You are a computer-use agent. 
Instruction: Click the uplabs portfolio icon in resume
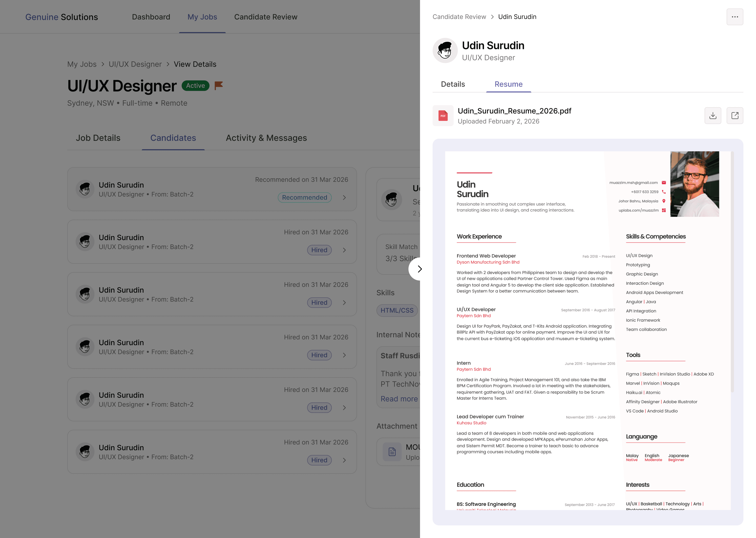point(663,210)
